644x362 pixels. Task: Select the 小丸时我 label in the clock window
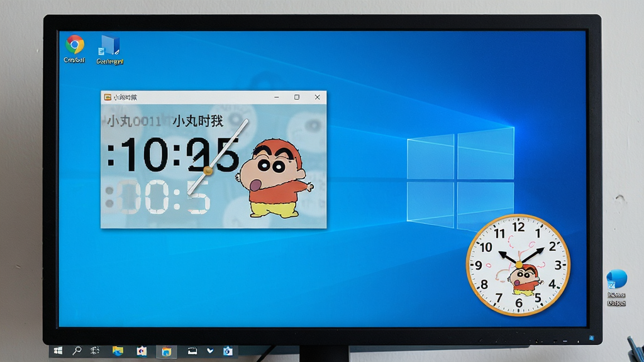pos(198,121)
